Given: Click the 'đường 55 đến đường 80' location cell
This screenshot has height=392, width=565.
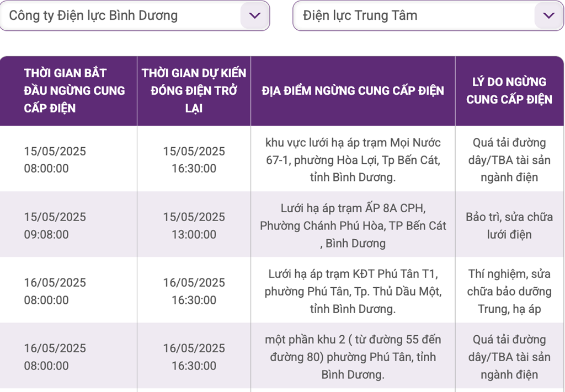Looking at the screenshot, I should click(353, 357).
